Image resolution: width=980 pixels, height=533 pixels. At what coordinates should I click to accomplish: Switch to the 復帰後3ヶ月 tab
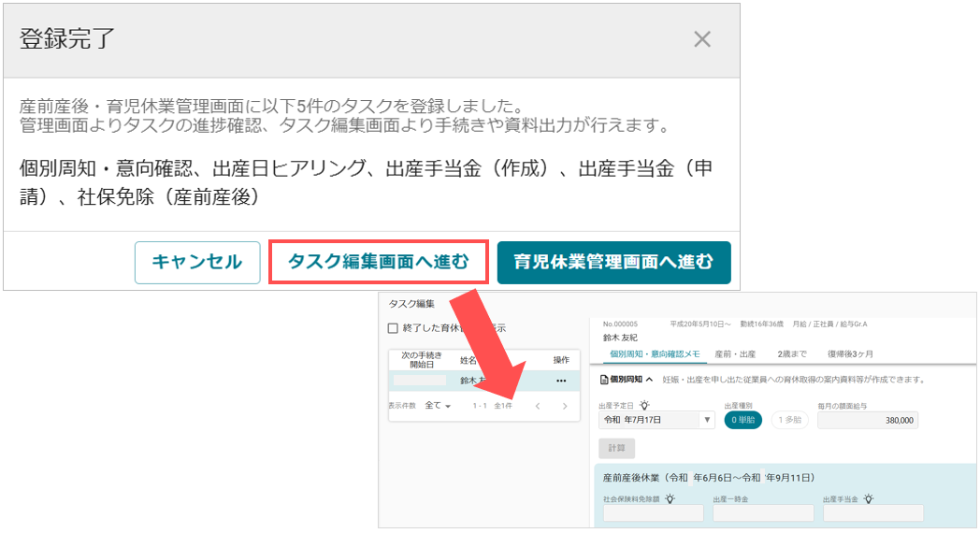[x=850, y=354]
